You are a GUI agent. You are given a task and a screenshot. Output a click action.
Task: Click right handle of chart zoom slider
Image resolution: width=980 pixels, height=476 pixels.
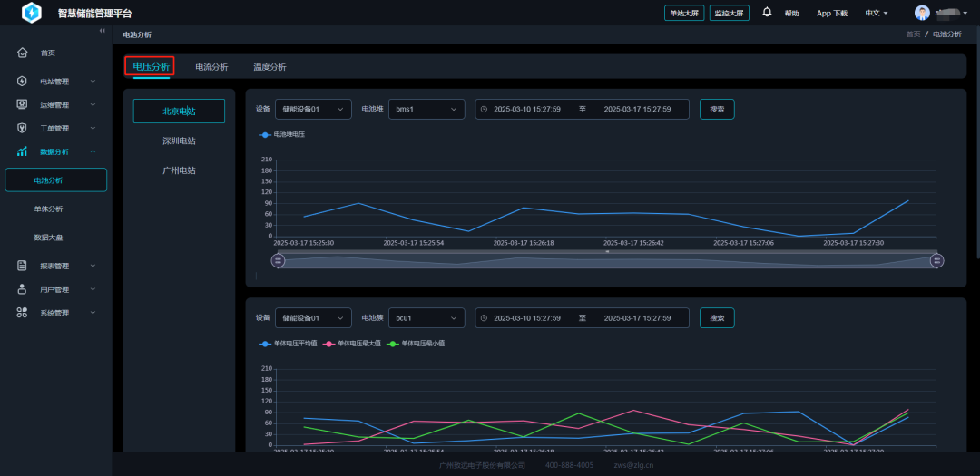coord(936,260)
